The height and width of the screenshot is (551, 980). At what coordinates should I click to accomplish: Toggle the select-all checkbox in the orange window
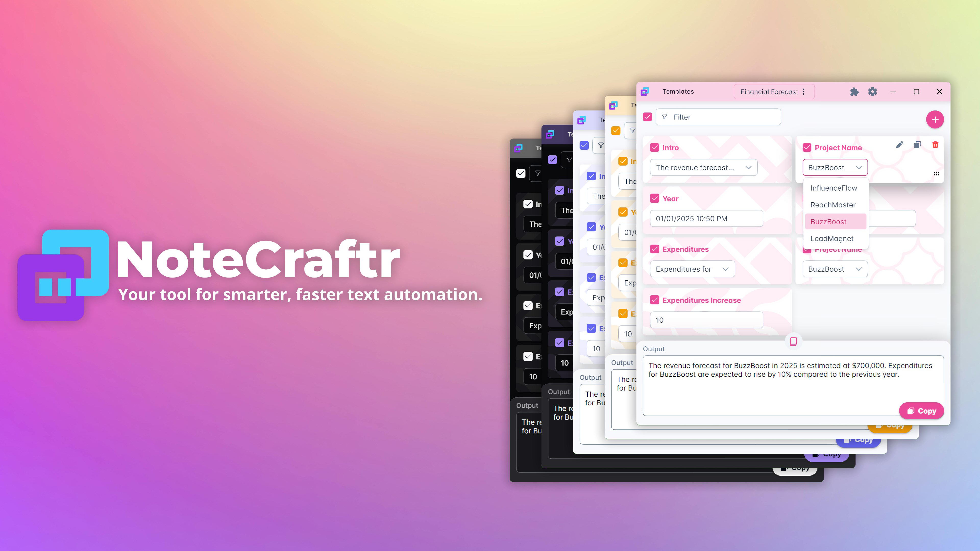point(616,130)
